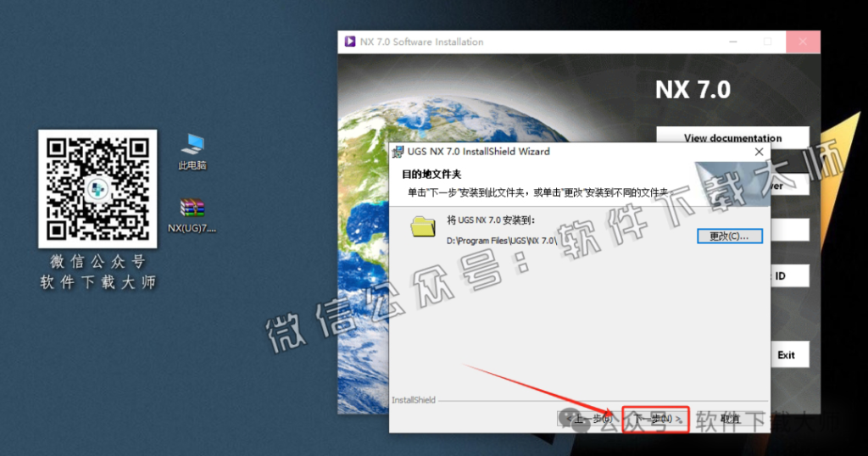This screenshot has width=868, height=456.
Task: Click 下一步(N) to continue installation
Action: [x=656, y=419]
